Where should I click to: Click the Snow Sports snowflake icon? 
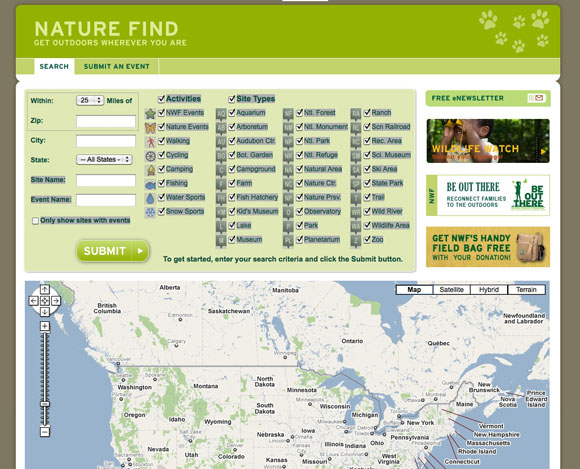tap(150, 212)
